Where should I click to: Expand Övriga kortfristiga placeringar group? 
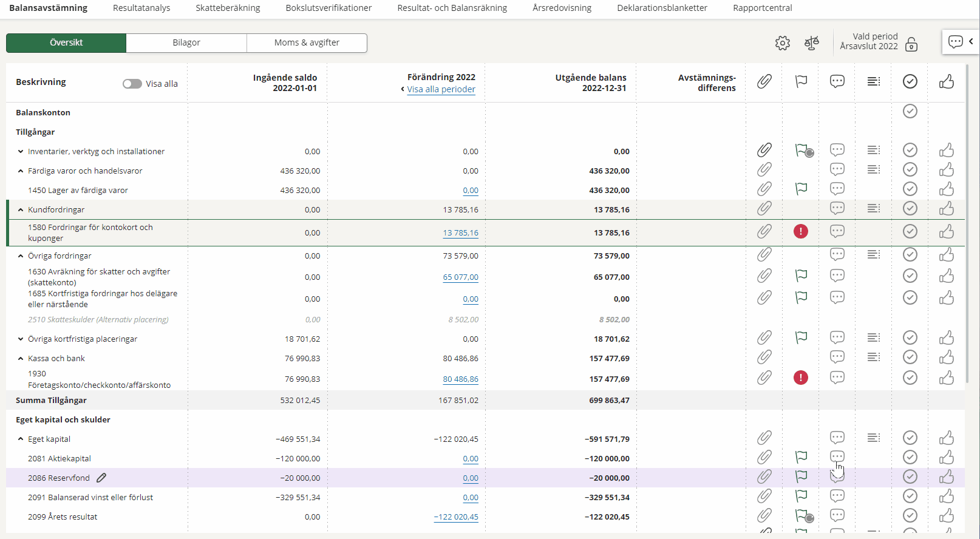(21, 339)
